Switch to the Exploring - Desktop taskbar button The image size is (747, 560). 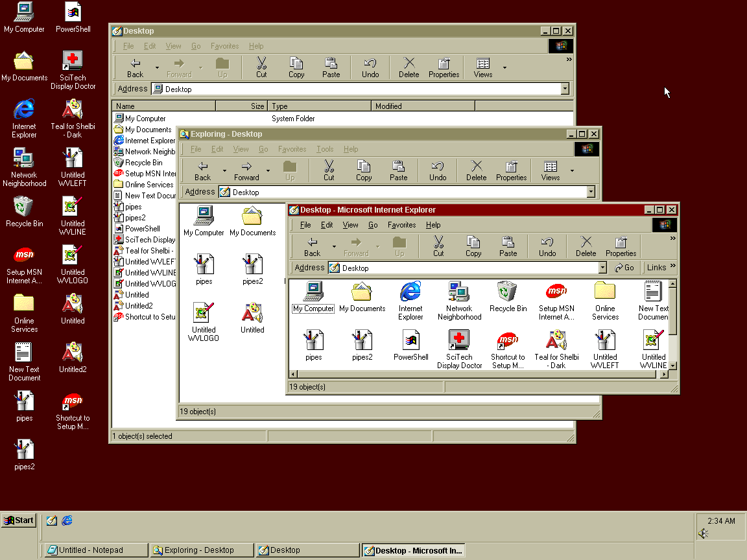(202, 550)
